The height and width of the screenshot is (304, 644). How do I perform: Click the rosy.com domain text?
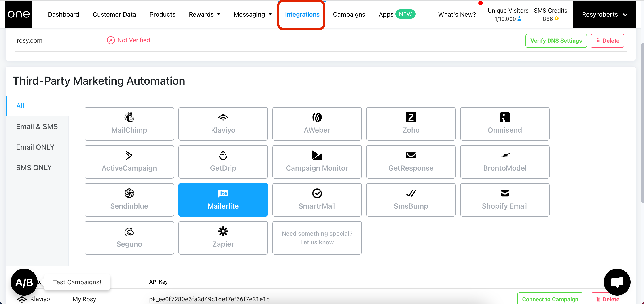click(x=30, y=40)
